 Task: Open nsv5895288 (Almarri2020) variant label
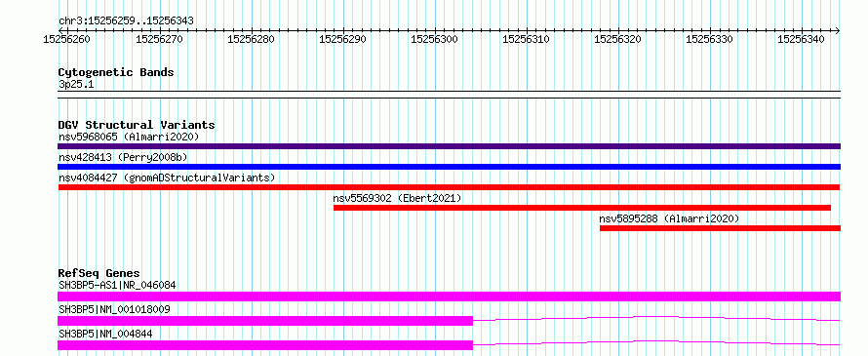669,218
